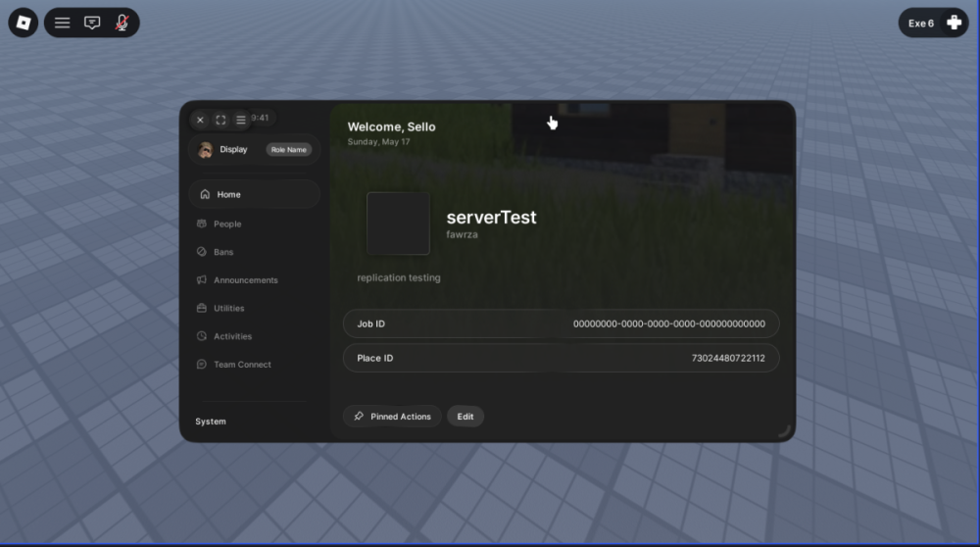Click the pin icon in Pinned Actions

point(359,417)
